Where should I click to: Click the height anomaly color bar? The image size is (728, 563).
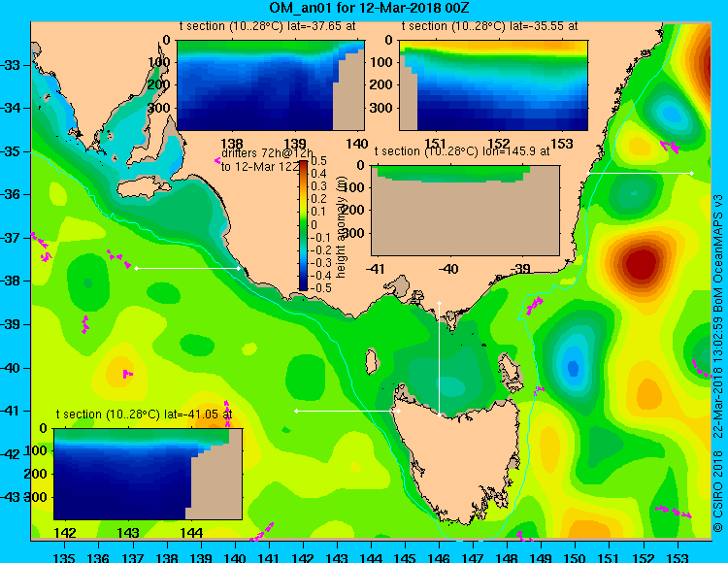tap(303, 225)
